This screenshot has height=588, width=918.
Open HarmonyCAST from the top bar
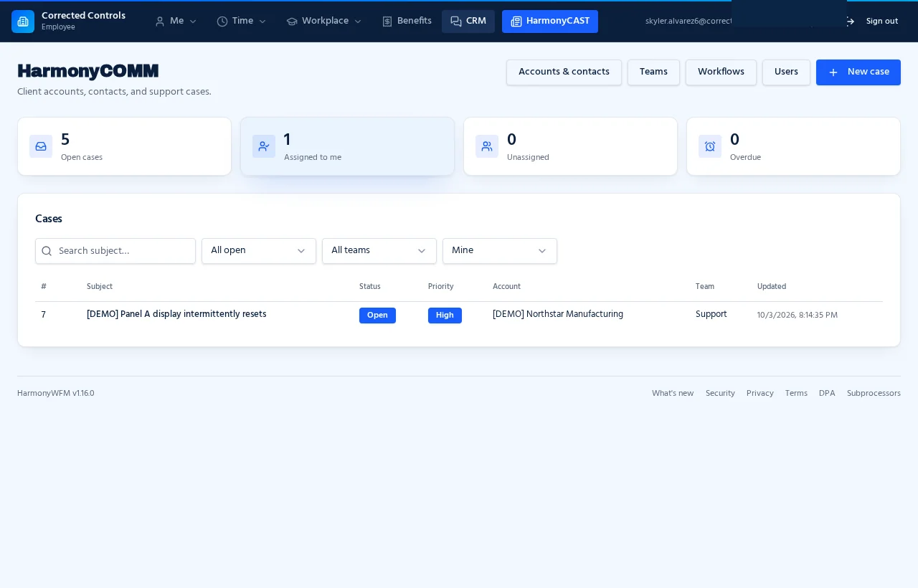[x=550, y=22]
